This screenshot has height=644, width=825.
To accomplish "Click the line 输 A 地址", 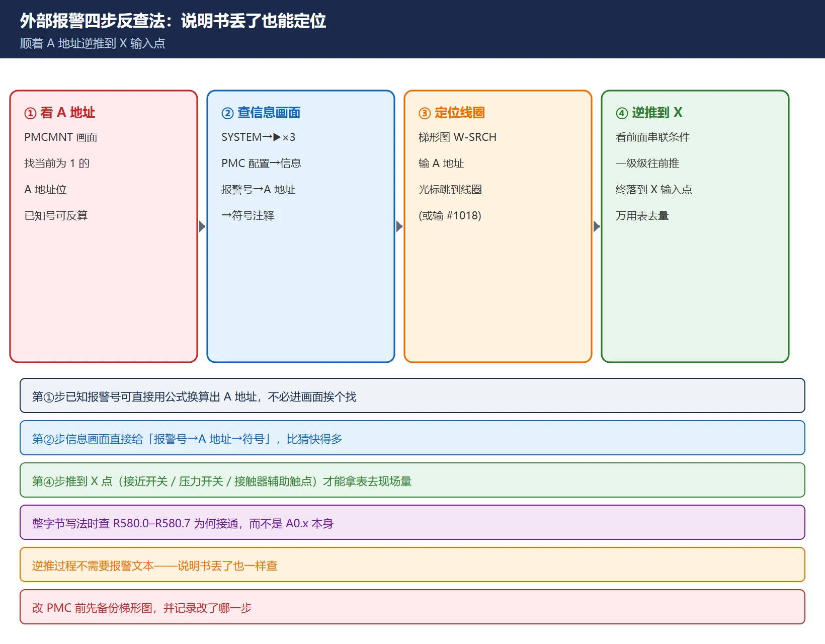I will tap(441, 163).
